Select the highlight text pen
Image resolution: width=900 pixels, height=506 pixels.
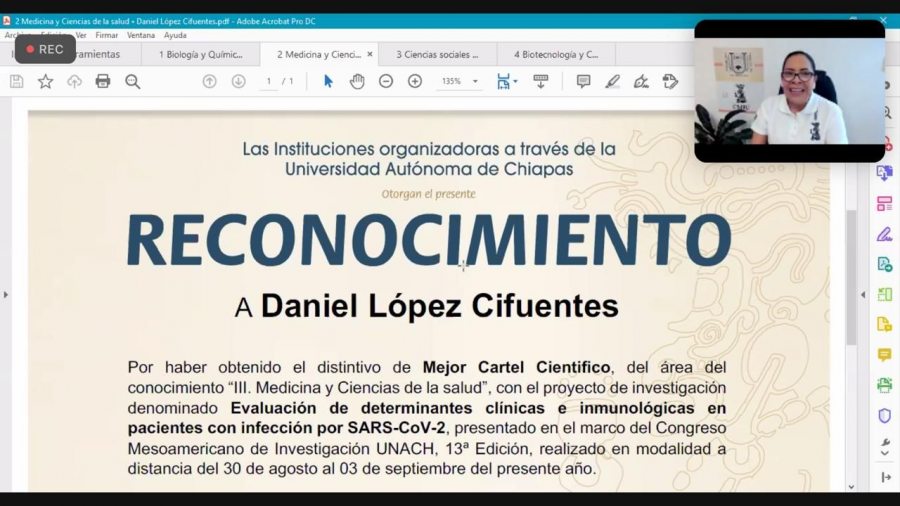612,81
